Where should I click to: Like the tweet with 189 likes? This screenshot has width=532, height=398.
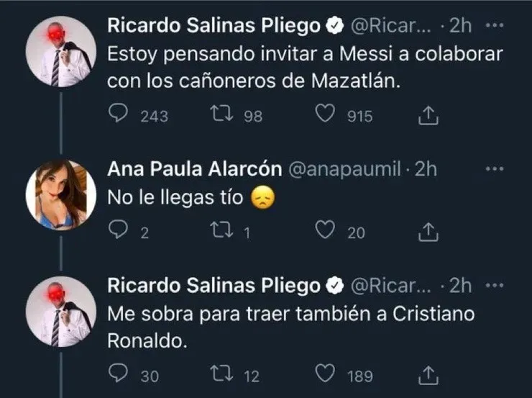pos(327,374)
